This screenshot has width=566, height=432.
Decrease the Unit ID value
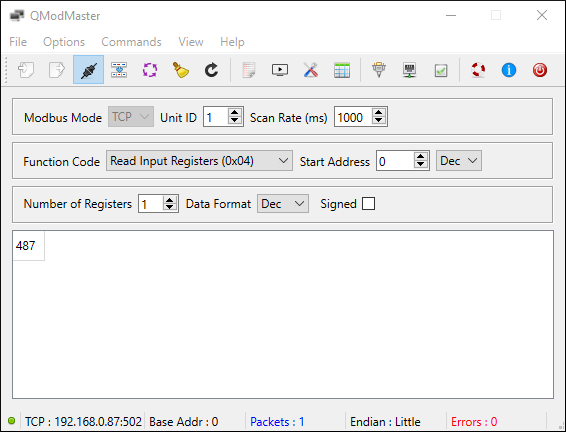[235, 121]
